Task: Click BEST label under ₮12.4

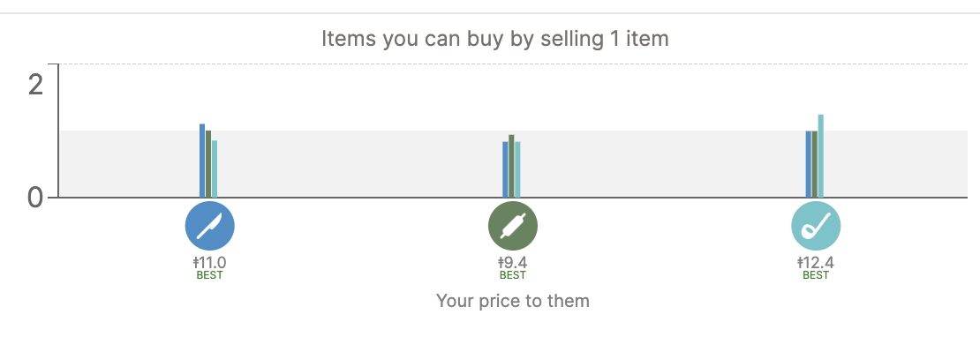Action: click(x=816, y=275)
